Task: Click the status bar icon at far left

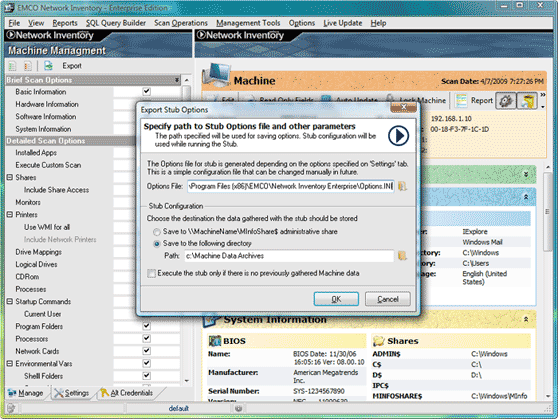Action: point(11,408)
